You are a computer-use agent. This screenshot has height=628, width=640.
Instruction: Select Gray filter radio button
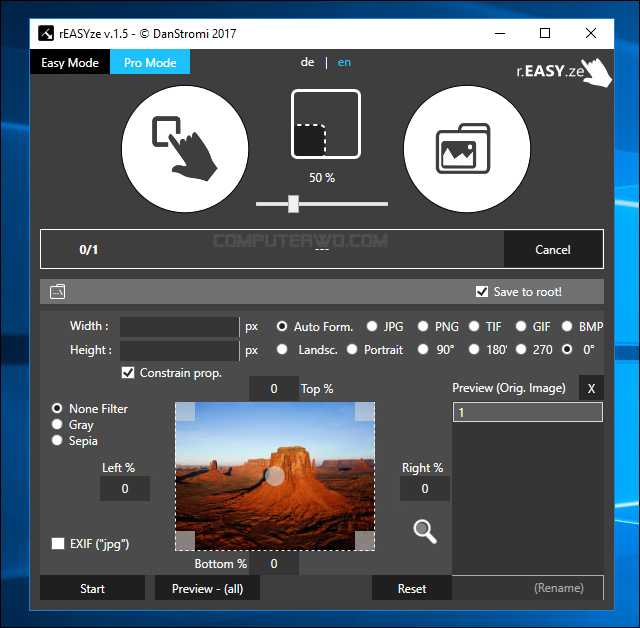point(57,424)
